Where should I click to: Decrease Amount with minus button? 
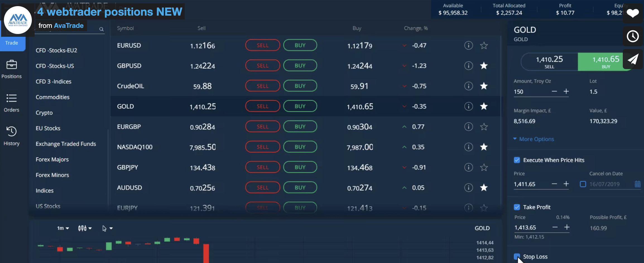pos(554,92)
